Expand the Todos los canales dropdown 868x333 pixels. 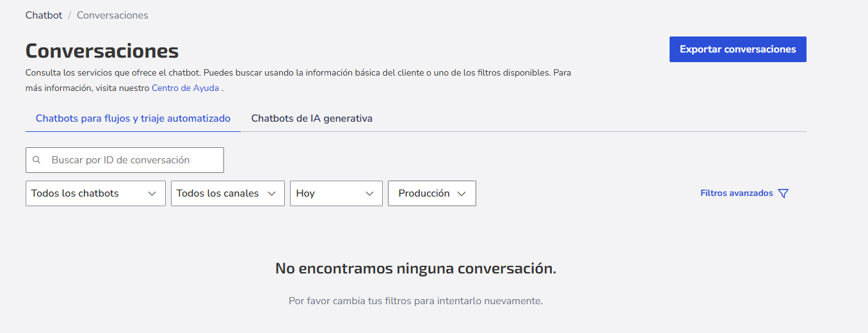pyautogui.click(x=228, y=193)
